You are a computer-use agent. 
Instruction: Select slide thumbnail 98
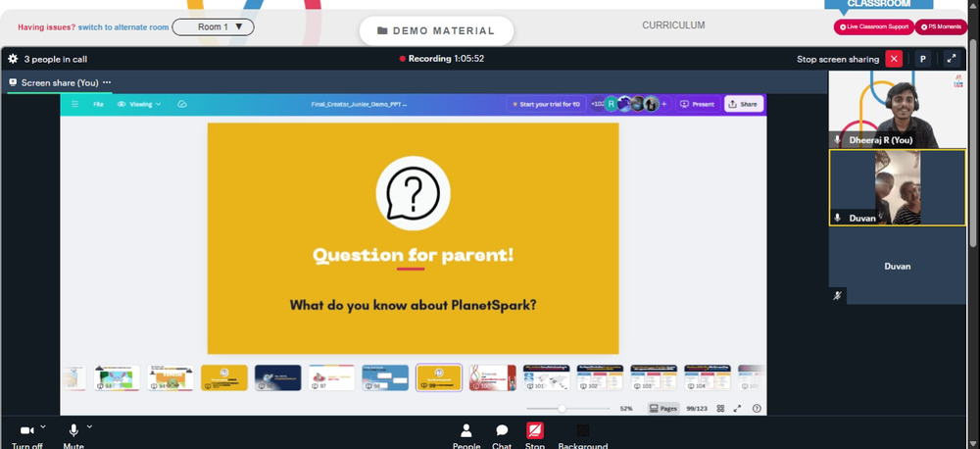coord(385,377)
